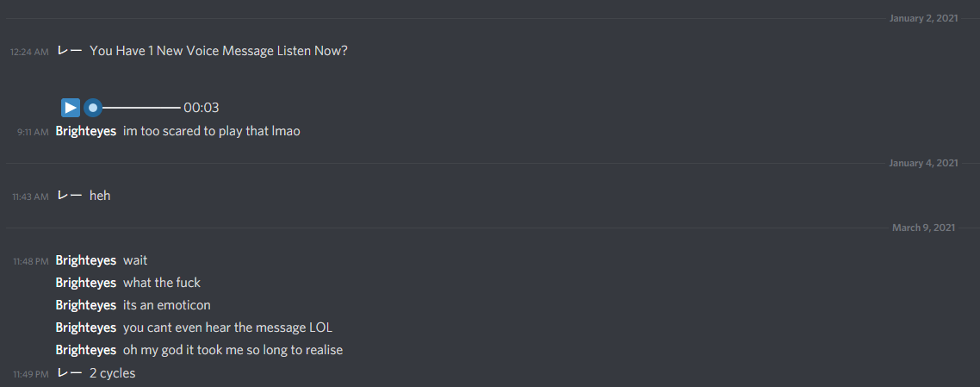Click the Brighteyes name beside 'its an emoticon'
This screenshot has width=980, height=387.
click(85, 305)
